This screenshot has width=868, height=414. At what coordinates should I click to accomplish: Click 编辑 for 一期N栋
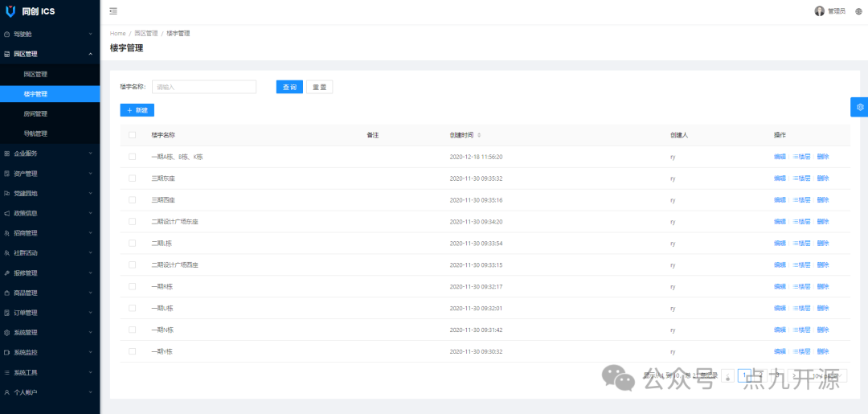780,330
